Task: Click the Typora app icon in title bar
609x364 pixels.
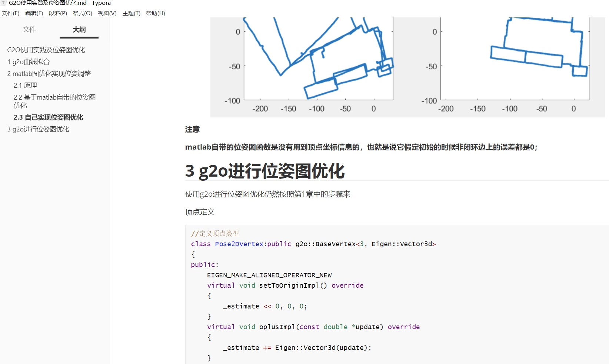Action: pos(4,3)
